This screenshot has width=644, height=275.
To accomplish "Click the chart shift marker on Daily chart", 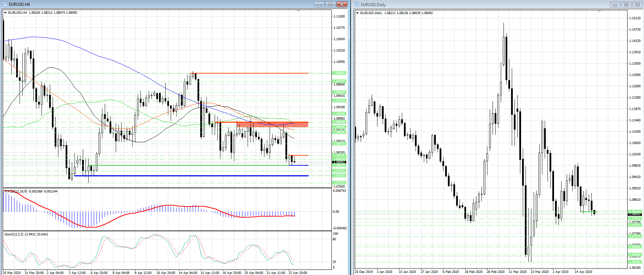I will tap(599, 12).
